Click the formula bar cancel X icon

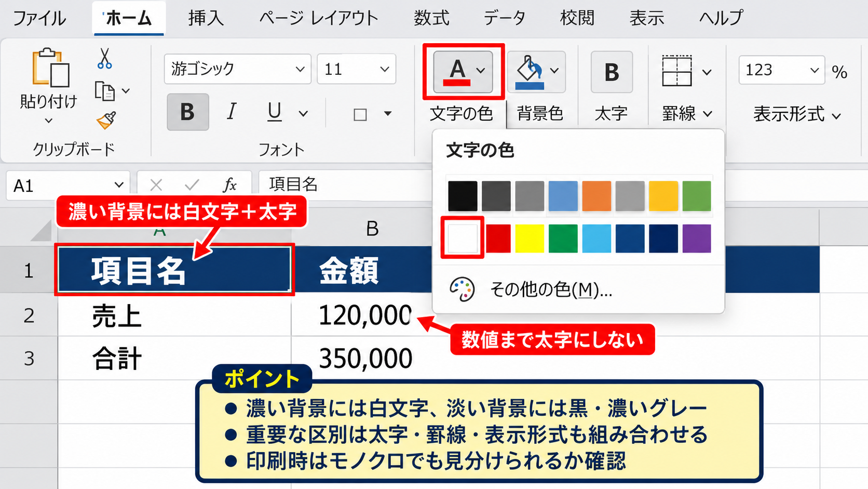coord(156,185)
